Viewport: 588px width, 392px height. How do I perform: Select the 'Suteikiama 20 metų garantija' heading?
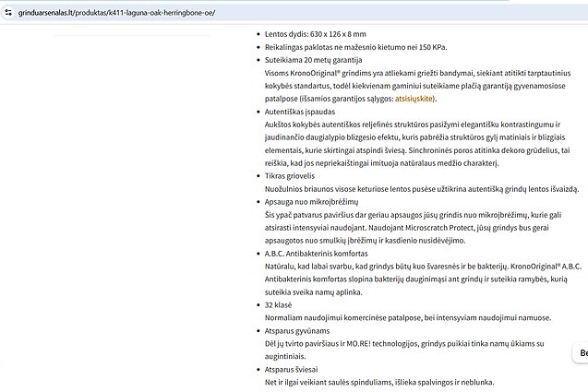(x=314, y=60)
